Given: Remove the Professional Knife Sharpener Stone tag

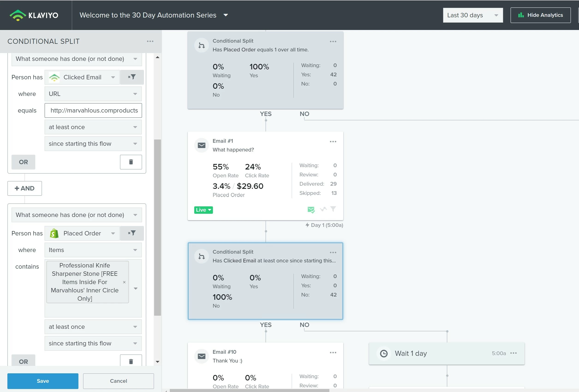Looking at the screenshot, I should point(124,282).
